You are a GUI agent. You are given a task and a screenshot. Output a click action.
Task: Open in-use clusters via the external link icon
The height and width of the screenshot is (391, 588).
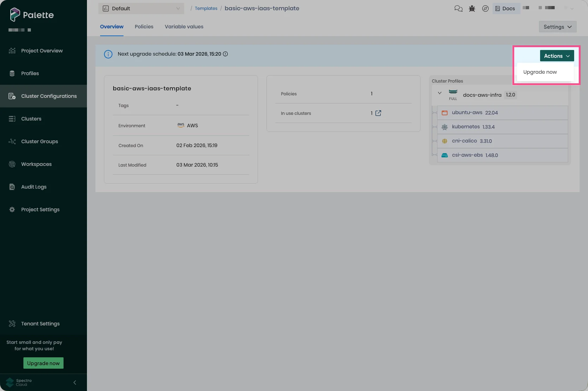pyautogui.click(x=378, y=113)
